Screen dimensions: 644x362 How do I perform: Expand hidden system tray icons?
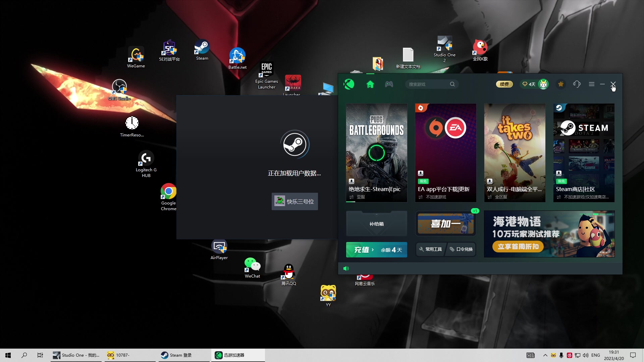click(545, 355)
